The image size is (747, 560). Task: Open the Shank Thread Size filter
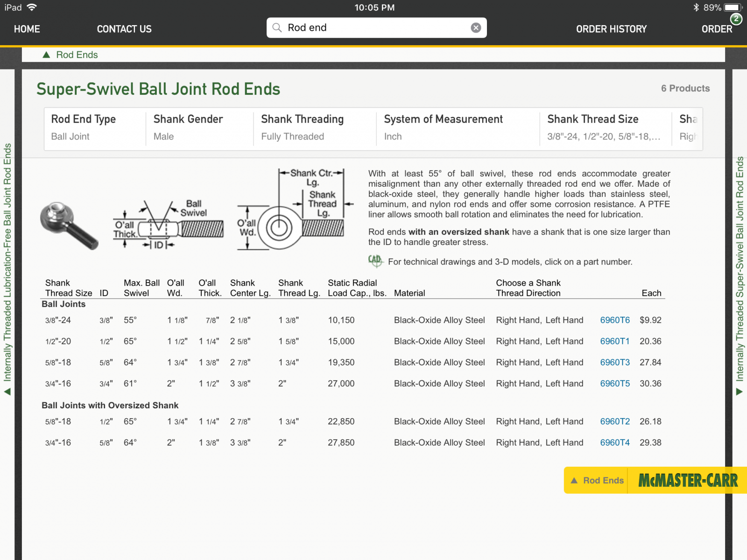click(x=604, y=127)
